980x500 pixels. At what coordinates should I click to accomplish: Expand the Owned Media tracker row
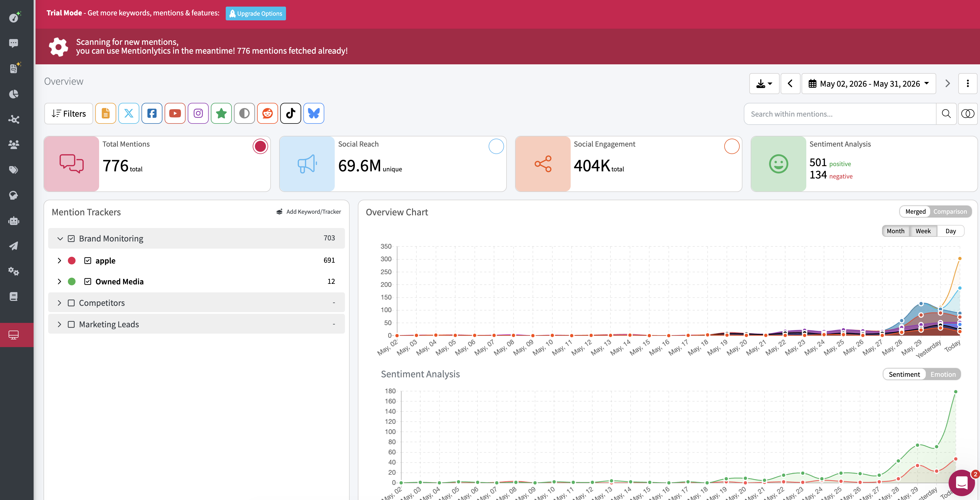59,281
